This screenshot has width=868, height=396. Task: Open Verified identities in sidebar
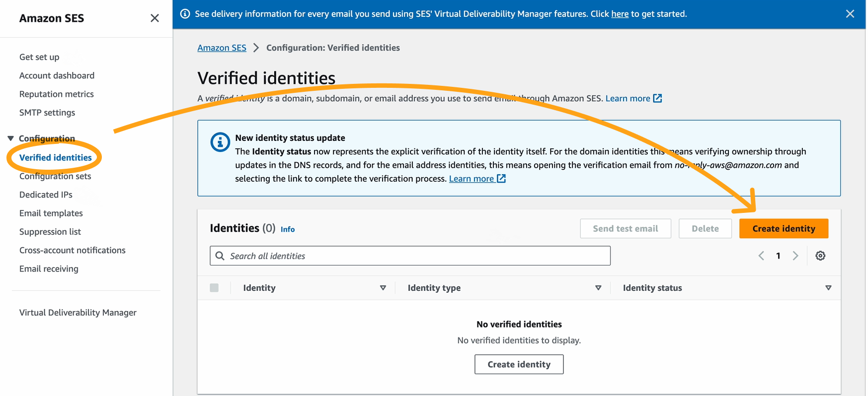[x=55, y=157]
